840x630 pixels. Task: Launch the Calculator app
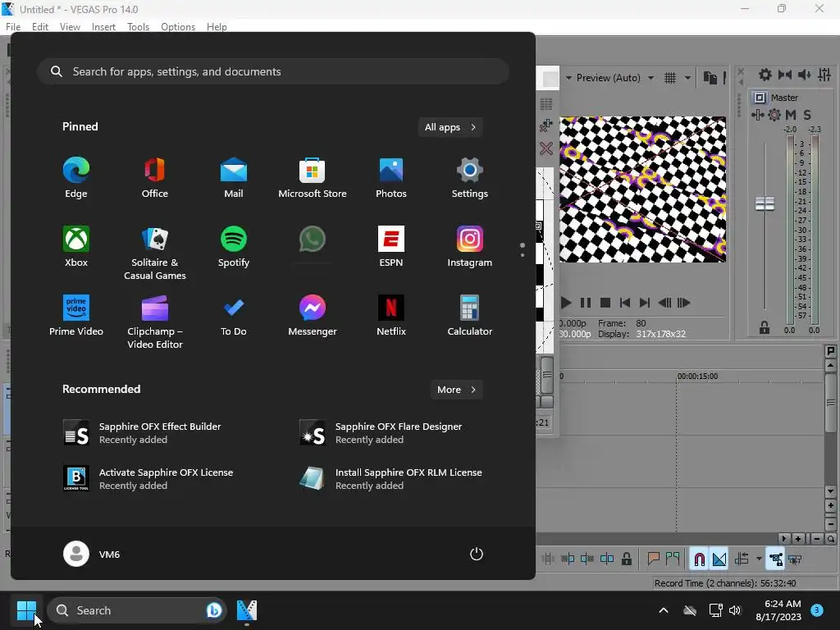tap(470, 316)
